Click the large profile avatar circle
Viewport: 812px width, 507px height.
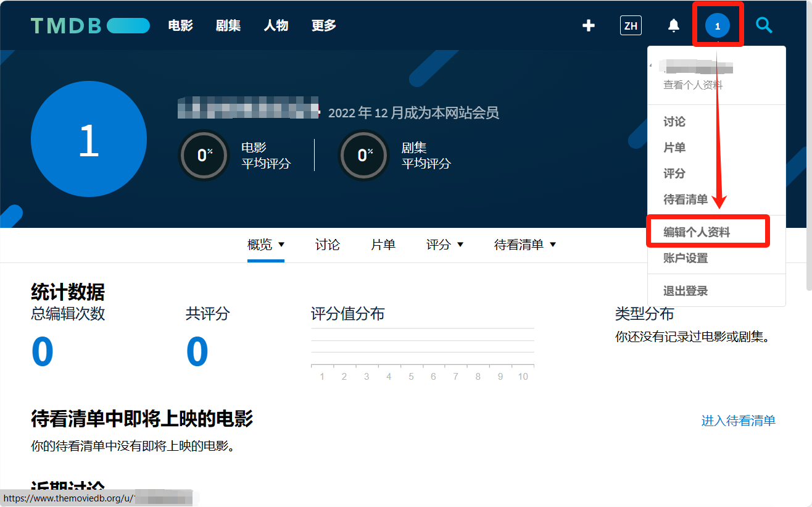(89, 139)
